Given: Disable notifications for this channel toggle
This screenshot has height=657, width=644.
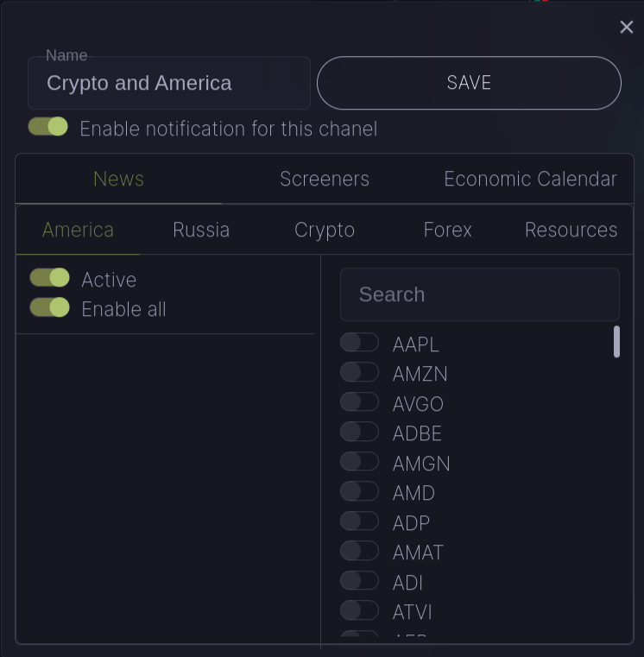Looking at the screenshot, I should pos(48,127).
